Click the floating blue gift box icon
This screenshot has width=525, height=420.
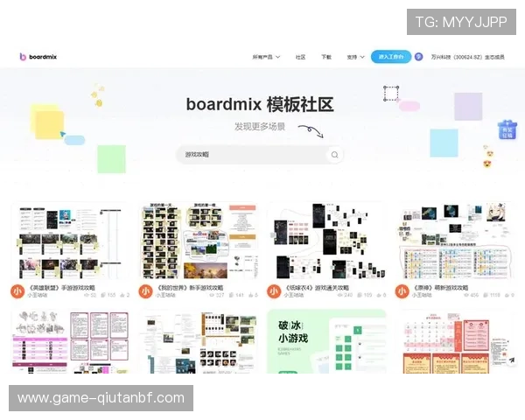coord(507,130)
